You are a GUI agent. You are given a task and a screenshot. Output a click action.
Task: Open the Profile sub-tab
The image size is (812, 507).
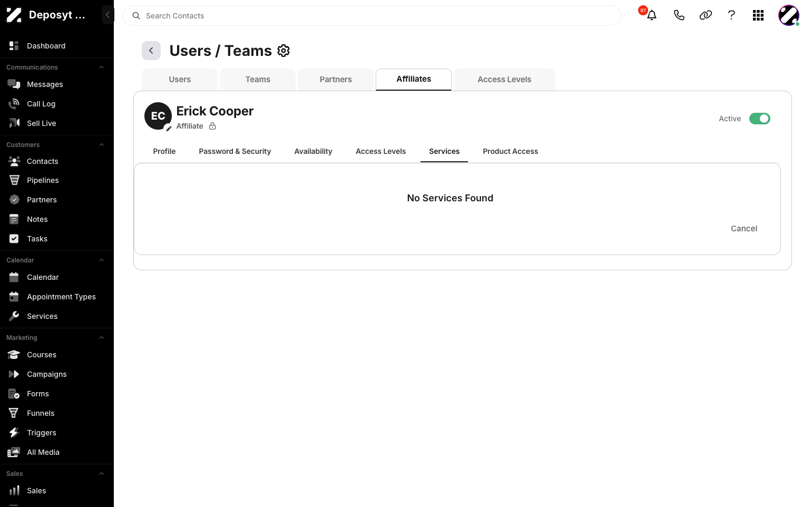click(x=164, y=151)
